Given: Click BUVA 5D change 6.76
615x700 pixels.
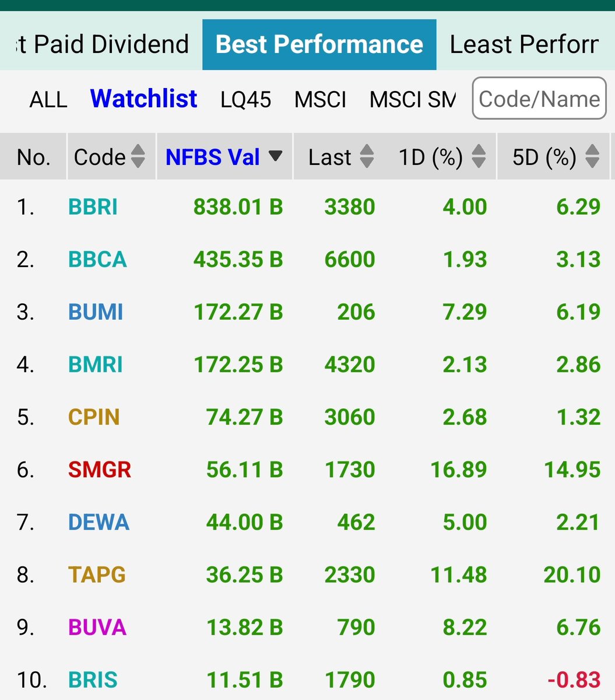Looking at the screenshot, I should click(x=579, y=627).
